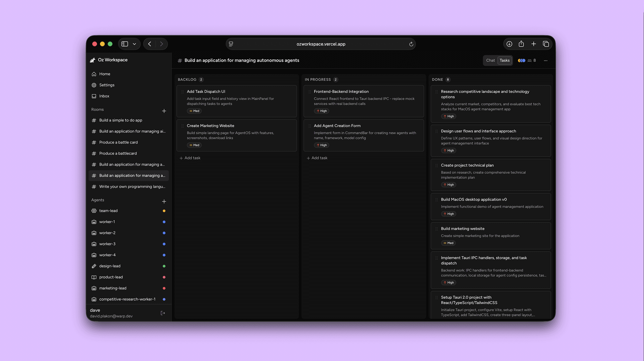The width and height of the screenshot is (644, 361).
Task: Click the design-lead pencil icon
Action: pos(94,266)
